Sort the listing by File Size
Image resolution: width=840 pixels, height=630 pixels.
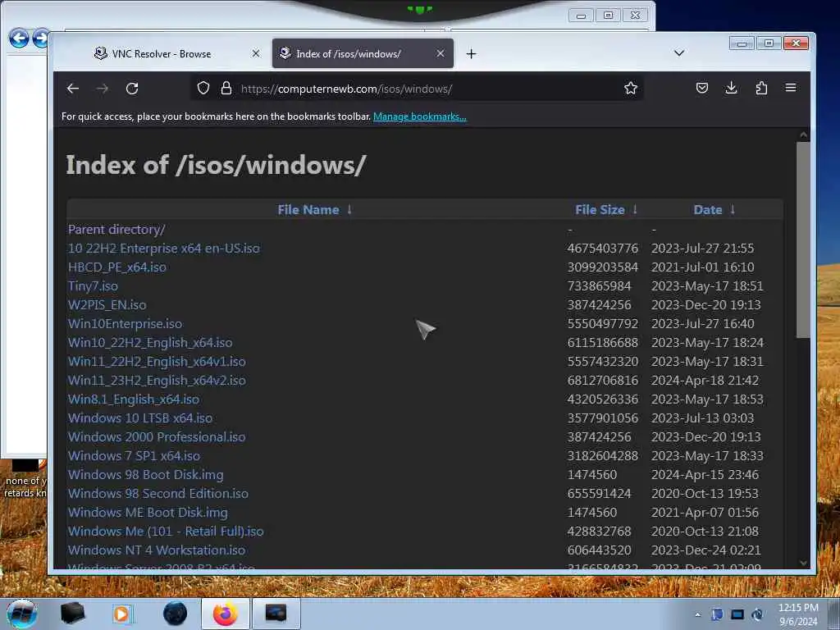600,209
